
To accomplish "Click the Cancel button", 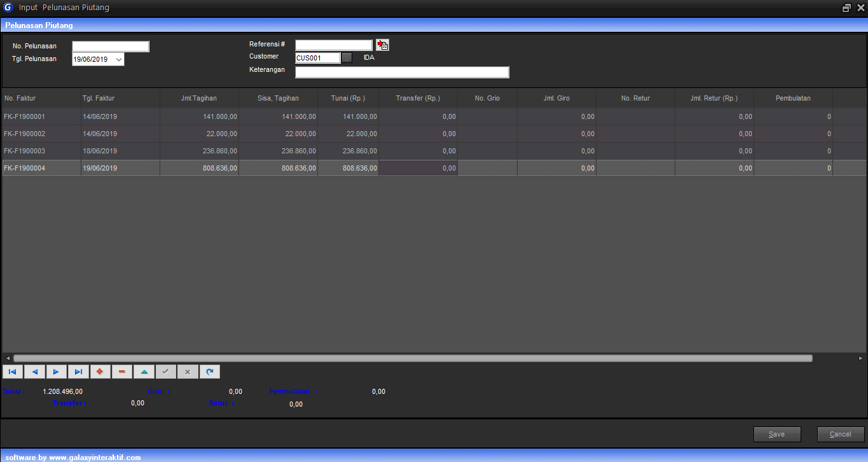I will click(841, 434).
